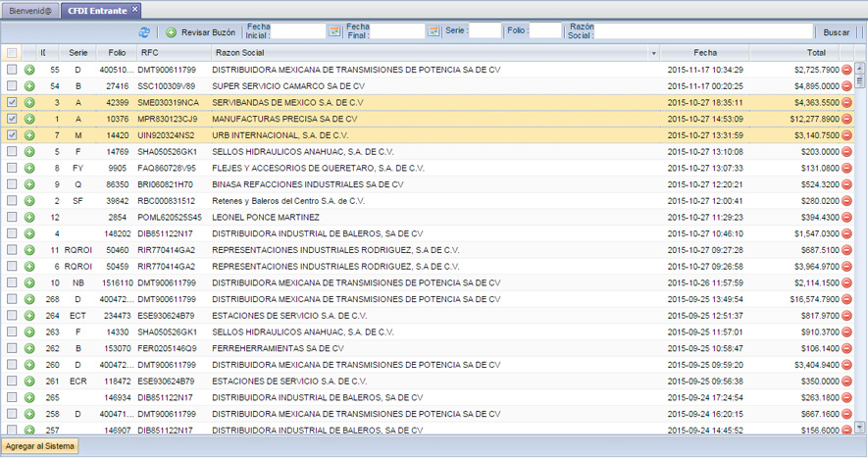This screenshot has height=459, width=868.
Task: Open the Fecha Final calendar picker
Action: (x=434, y=31)
